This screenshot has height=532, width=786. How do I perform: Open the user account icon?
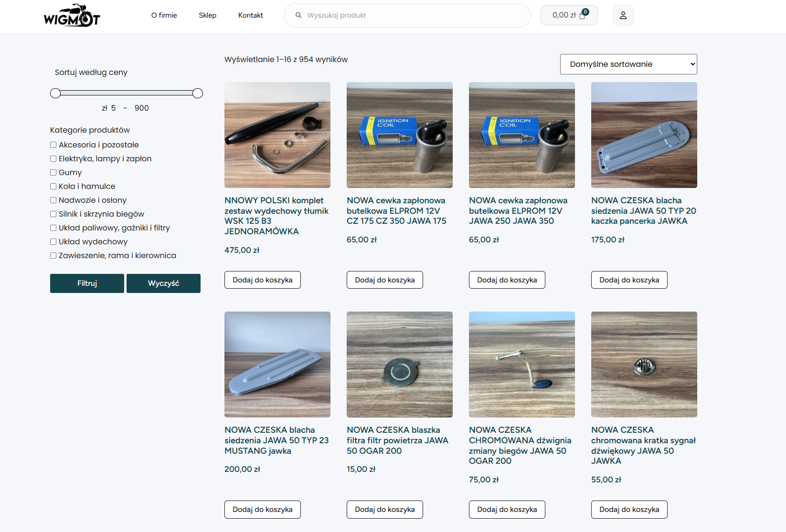click(623, 15)
